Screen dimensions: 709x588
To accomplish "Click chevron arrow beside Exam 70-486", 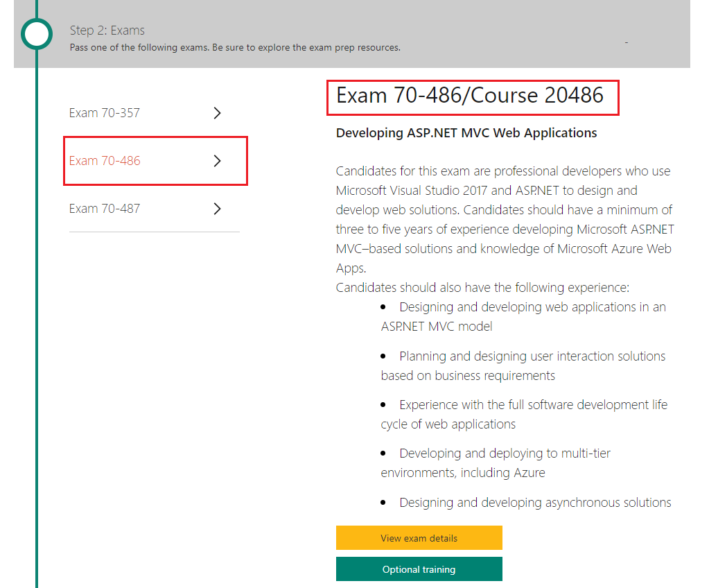I will coord(217,161).
